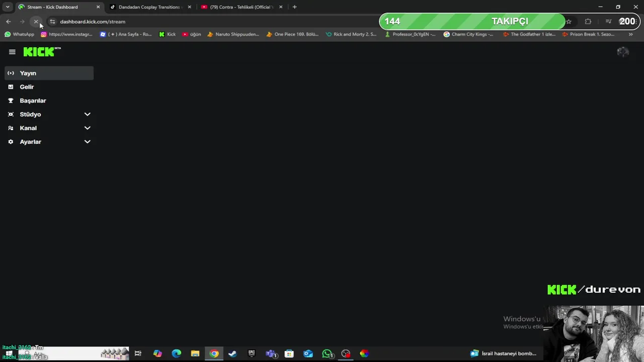
Task: Open Task View on the taskbar
Action: pos(138,354)
